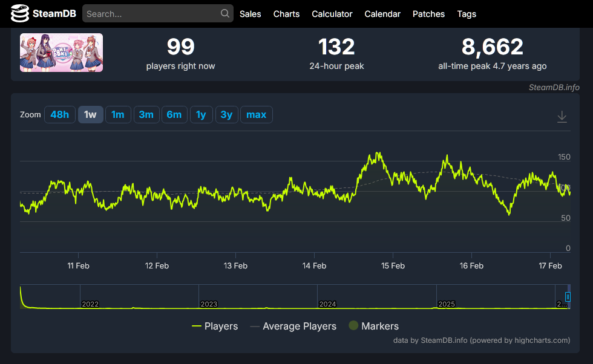593x364 pixels.
Task: Open the Calculator page
Action: coord(332,14)
